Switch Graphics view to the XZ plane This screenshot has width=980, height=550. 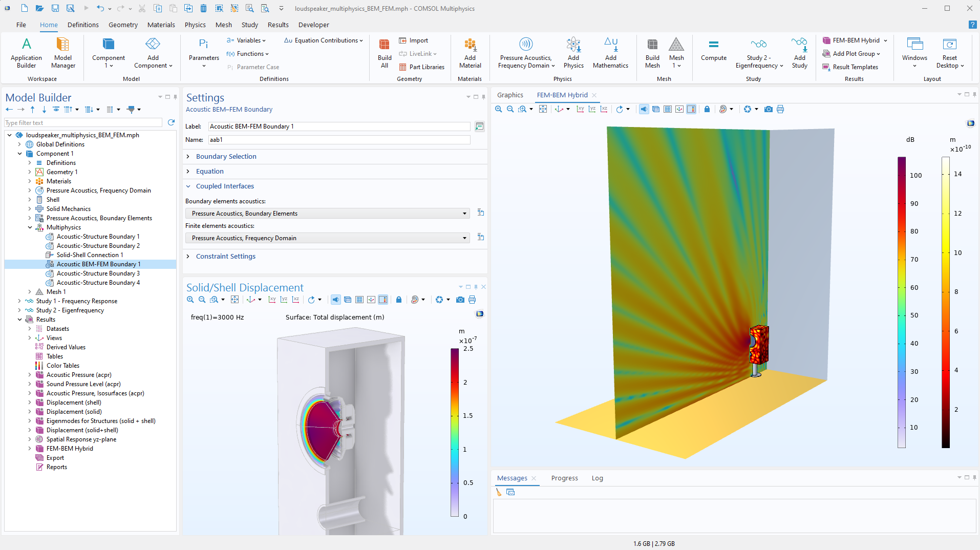[604, 109]
